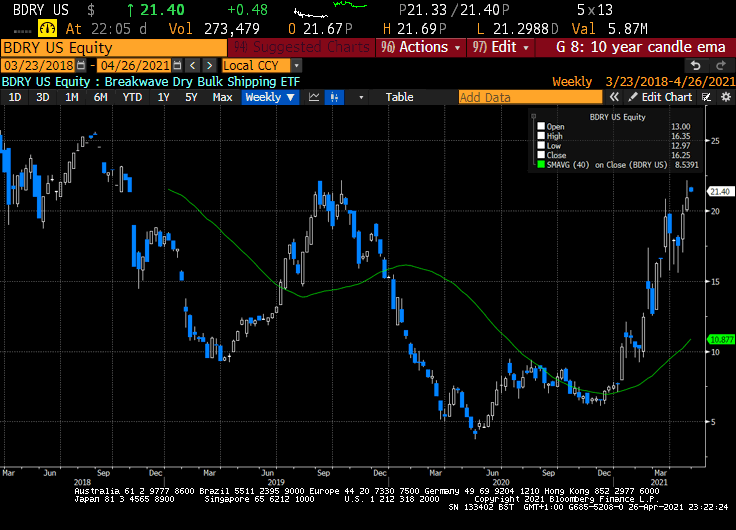Switch to Table view

coord(399,97)
